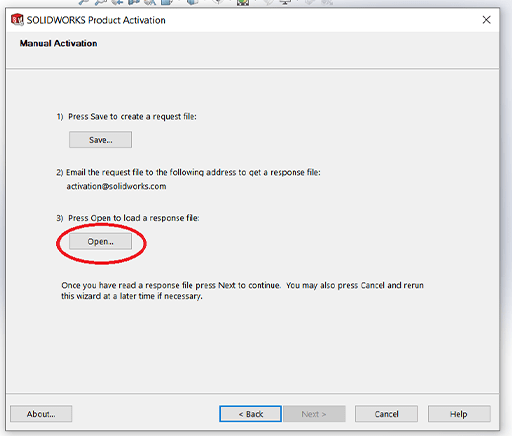Click the SOLIDWORKS logo icon in title bar
The height and width of the screenshot is (438, 512).
[17, 20]
